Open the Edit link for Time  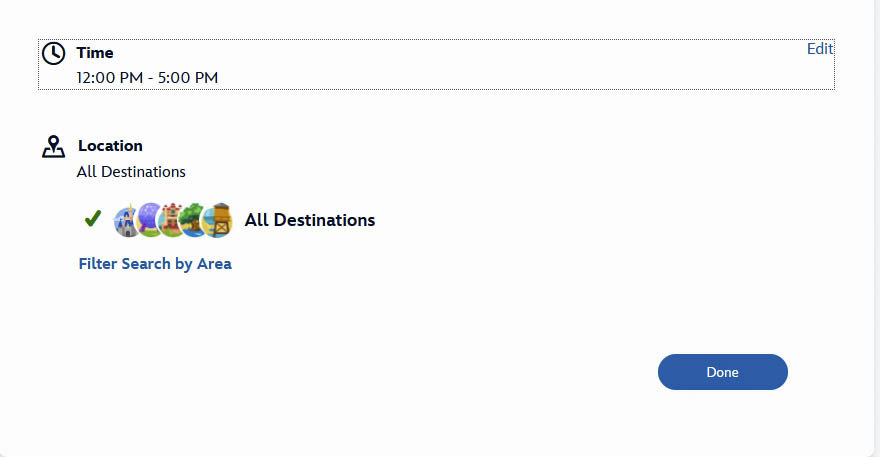819,49
